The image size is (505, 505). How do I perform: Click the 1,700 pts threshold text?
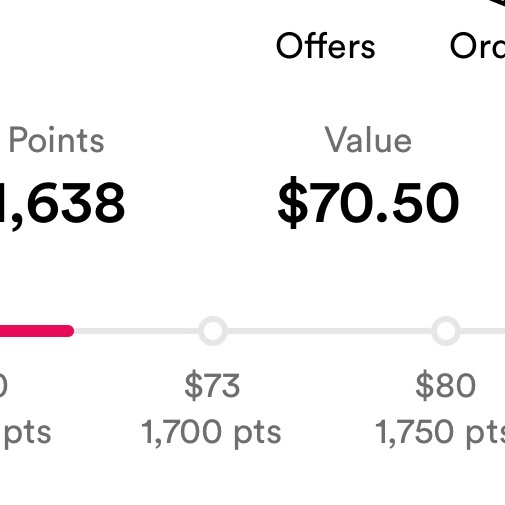211,433
